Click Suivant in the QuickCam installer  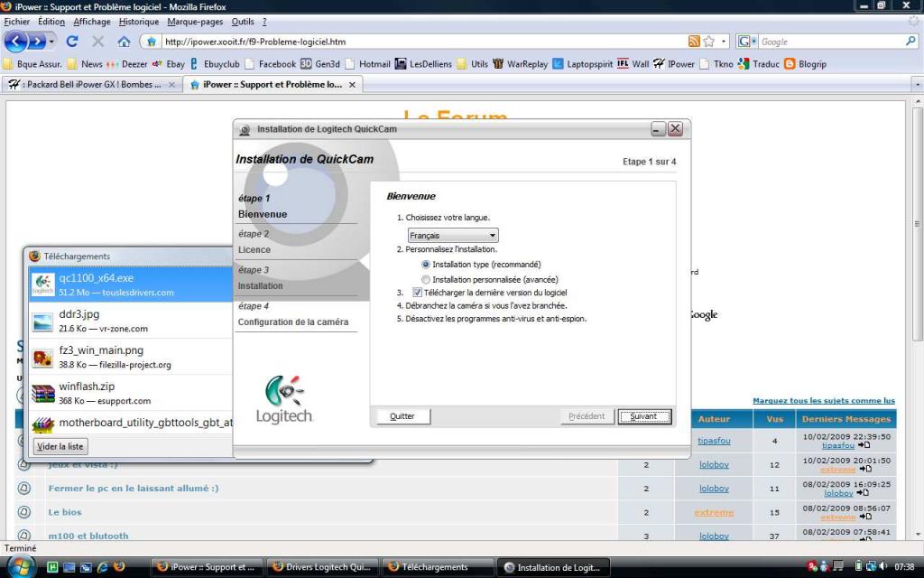[x=644, y=416]
